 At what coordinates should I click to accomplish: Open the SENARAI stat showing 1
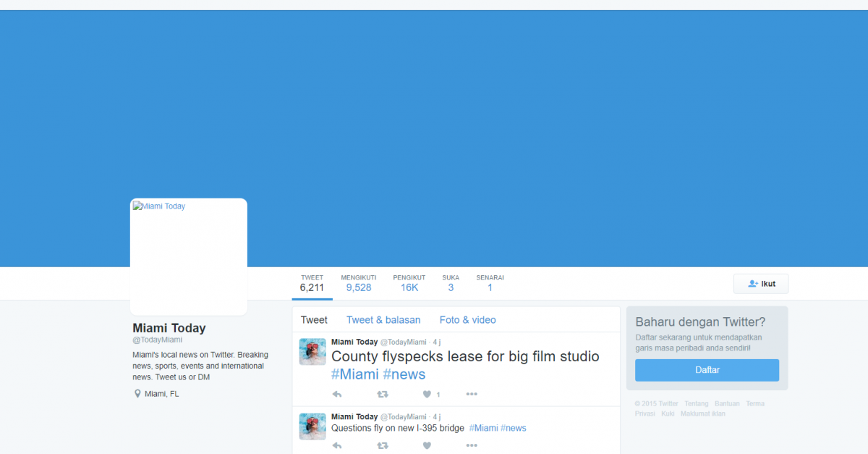(x=490, y=283)
